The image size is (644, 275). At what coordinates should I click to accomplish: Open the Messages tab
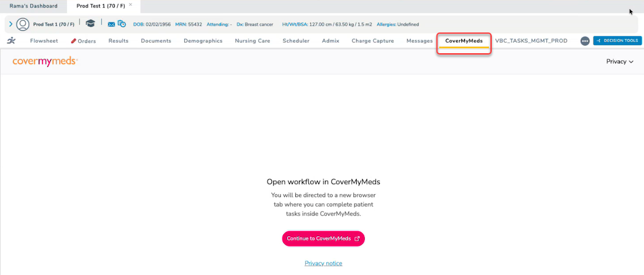click(x=420, y=41)
